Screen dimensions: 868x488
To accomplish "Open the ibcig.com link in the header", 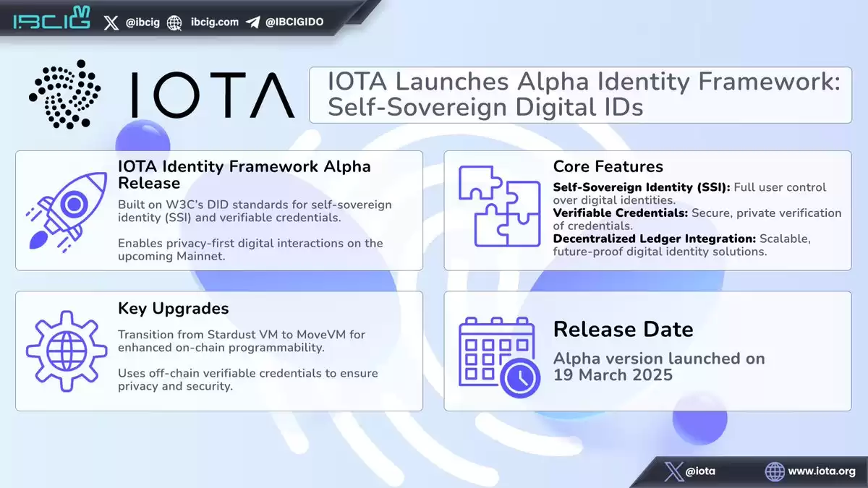I will (x=215, y=22).
